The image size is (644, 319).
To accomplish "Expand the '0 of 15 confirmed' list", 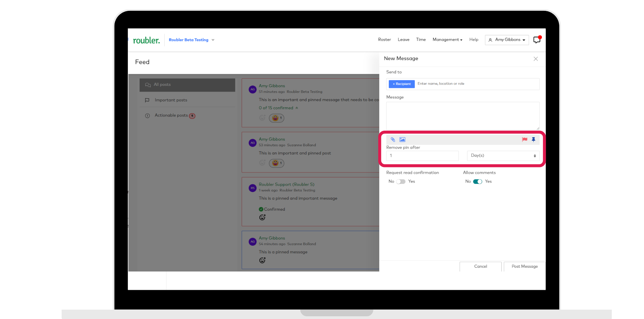I will click(x=279, y=108).
